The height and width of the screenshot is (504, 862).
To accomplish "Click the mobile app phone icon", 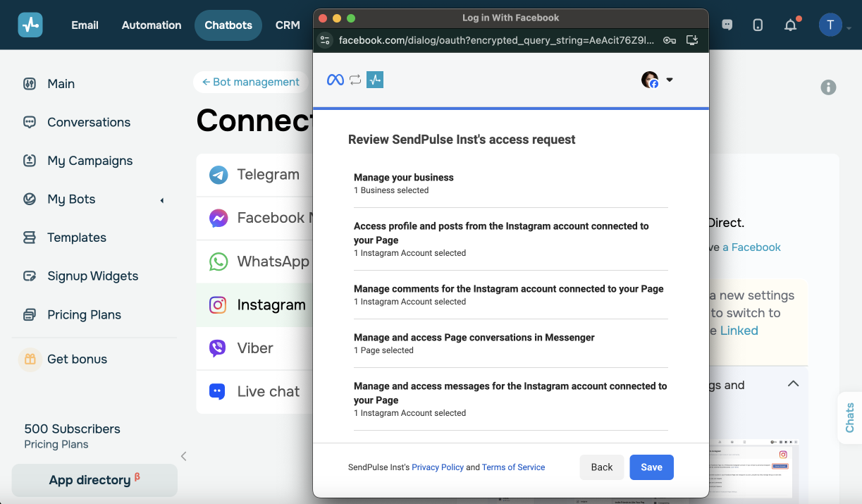I will tap(757, 24).
